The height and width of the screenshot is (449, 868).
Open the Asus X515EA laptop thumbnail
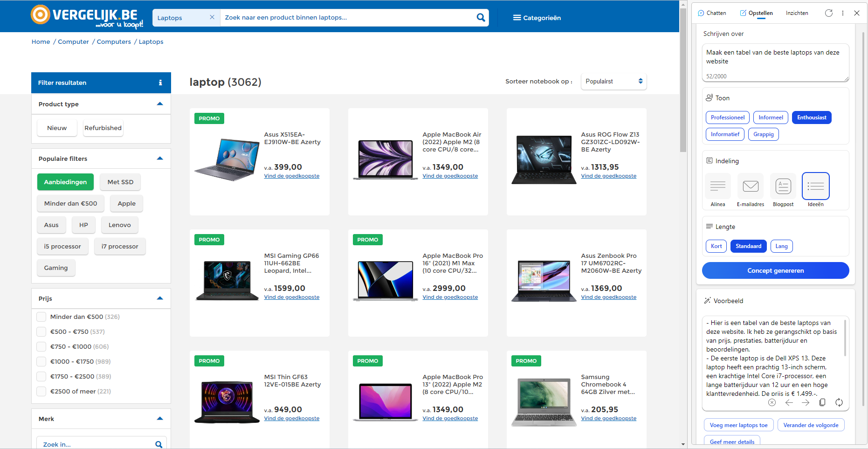coord(227,159)
